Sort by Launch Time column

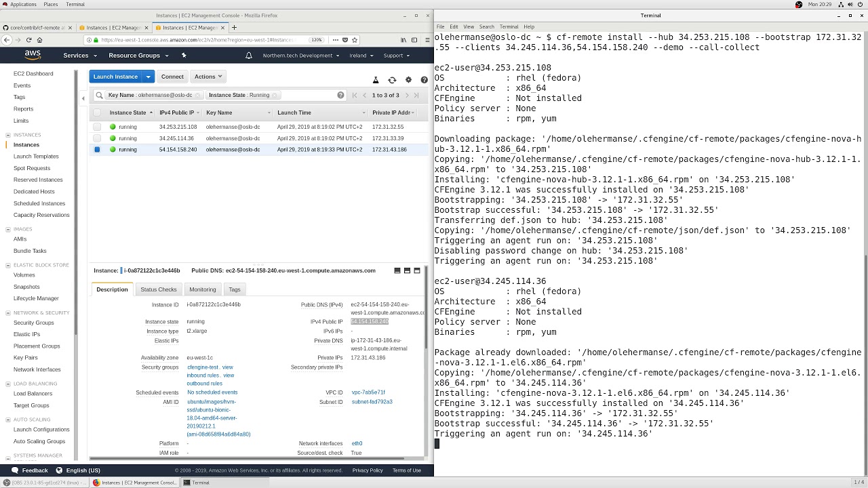coord(294,113)
